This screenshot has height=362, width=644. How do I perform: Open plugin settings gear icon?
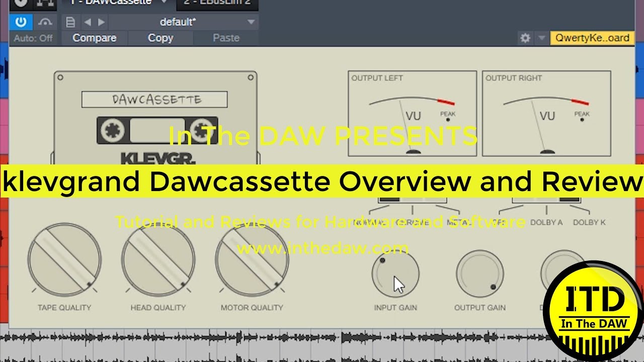(525, 38)
